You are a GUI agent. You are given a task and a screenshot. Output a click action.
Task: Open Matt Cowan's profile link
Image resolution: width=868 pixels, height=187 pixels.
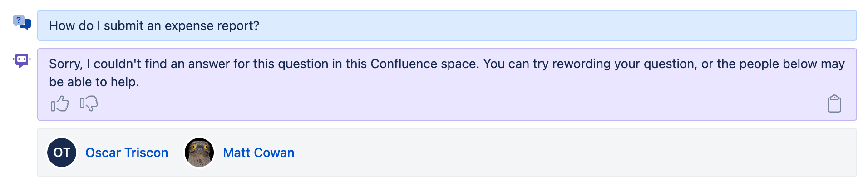point(258,153)
